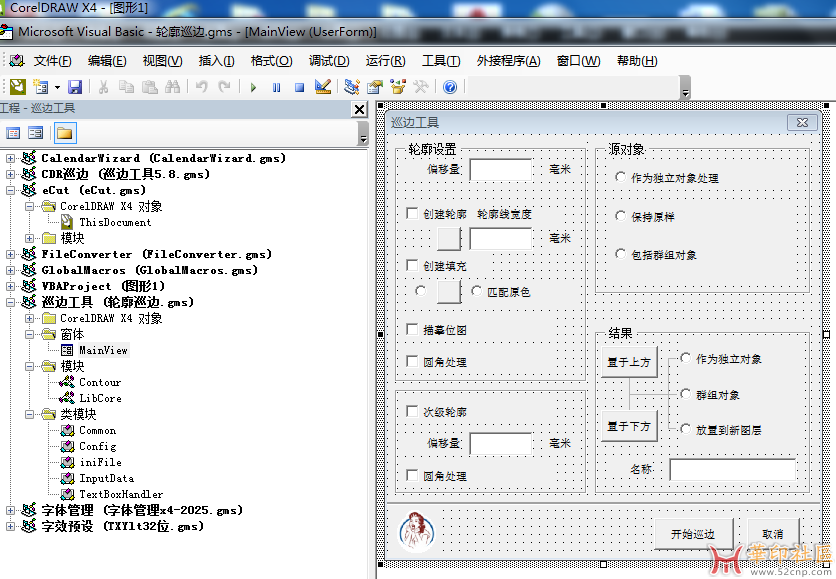Screen dimensions: 836x579
Task: Click View Code icon in project panel
Action: coord(13,133)
